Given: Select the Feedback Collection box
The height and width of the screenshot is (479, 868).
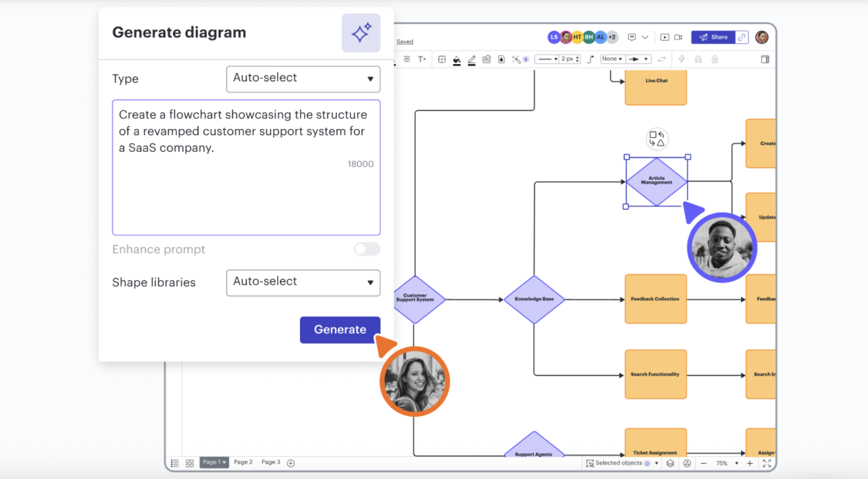Looking at the screenshot, I should click(656, 299).
